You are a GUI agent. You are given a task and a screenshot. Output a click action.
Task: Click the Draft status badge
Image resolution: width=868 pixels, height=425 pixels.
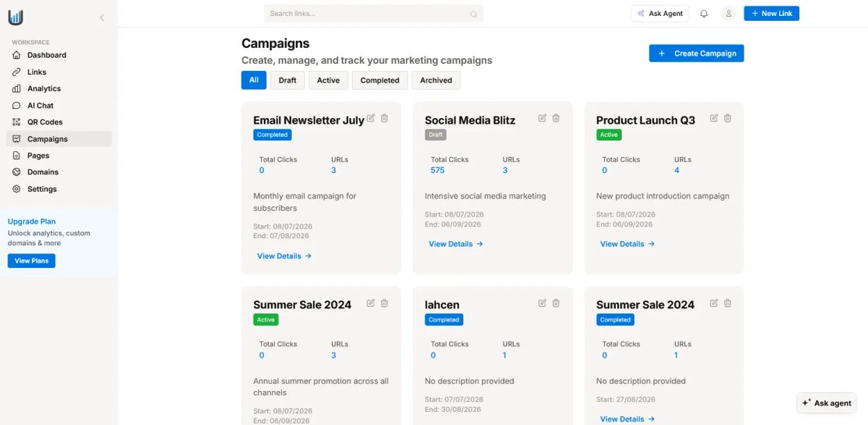pyautogui.click(x=435, y=135)
